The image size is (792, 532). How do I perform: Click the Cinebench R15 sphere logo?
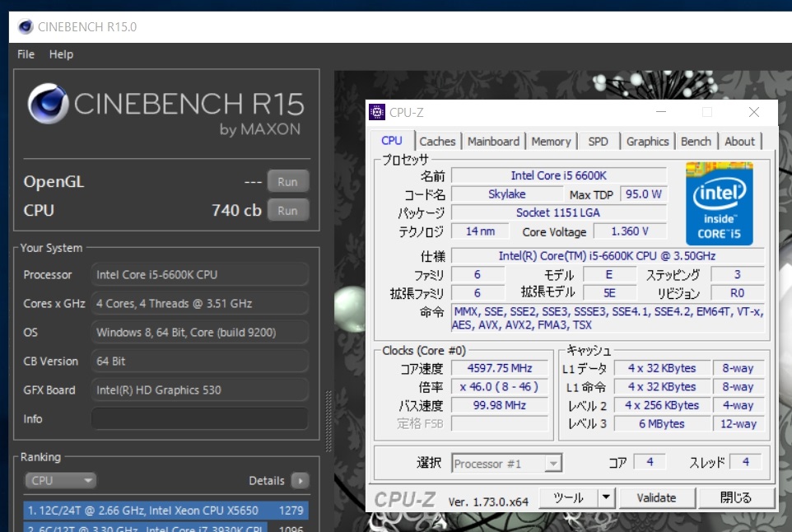[48, 104]
